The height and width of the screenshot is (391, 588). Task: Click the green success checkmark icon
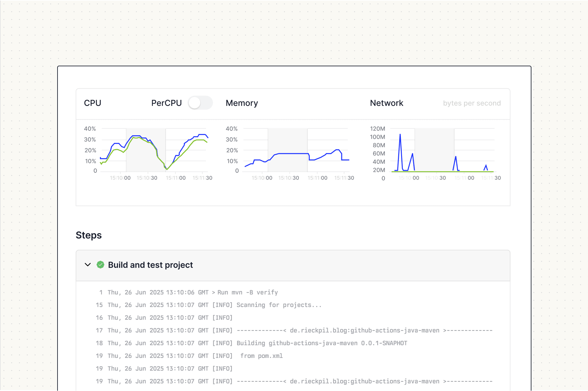click(100, 265)
